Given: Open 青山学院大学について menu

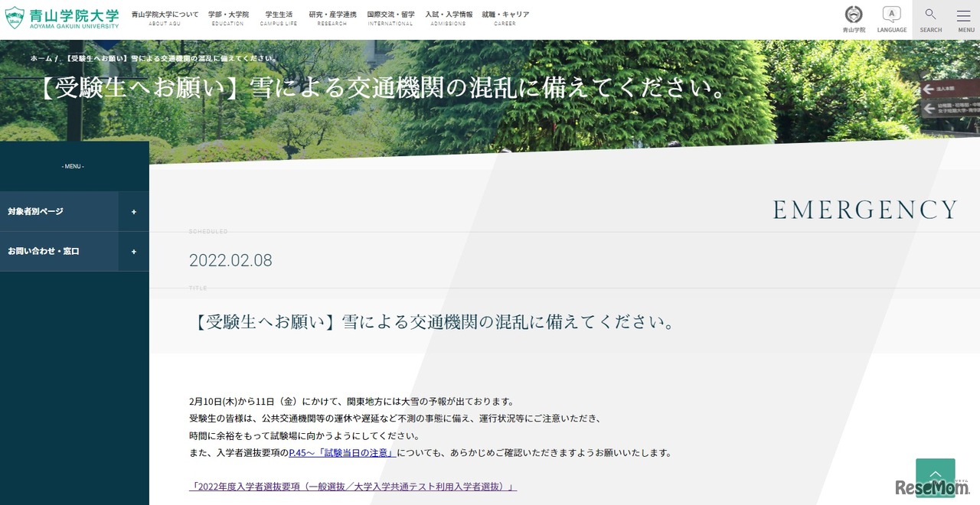Looking at the screenshot, I should coord(165,18).
